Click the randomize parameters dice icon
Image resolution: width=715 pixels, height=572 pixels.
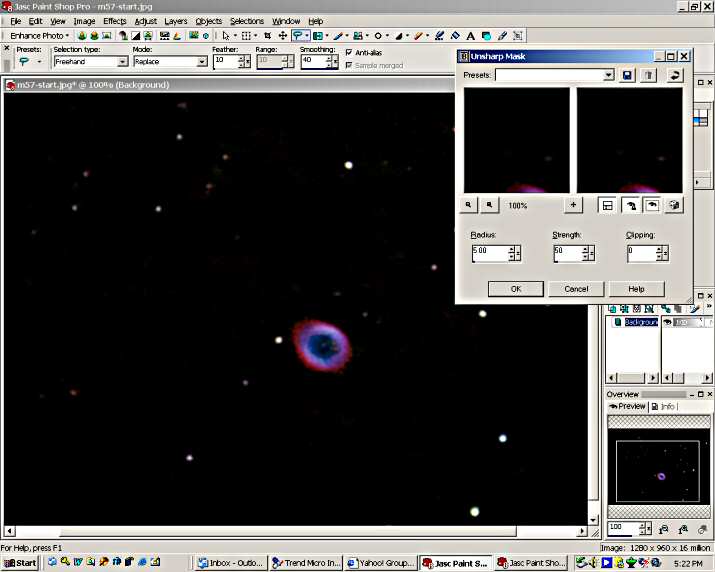tap(675, 205)
